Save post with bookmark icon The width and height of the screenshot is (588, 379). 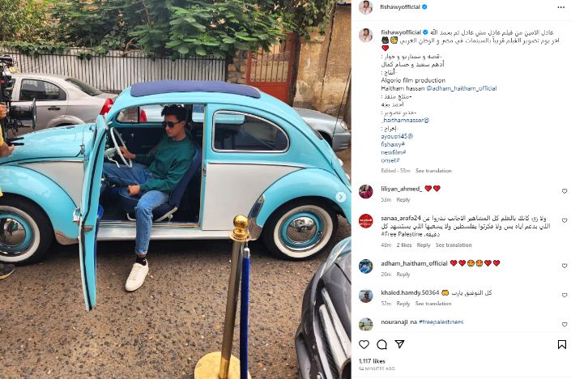(562, 344)
